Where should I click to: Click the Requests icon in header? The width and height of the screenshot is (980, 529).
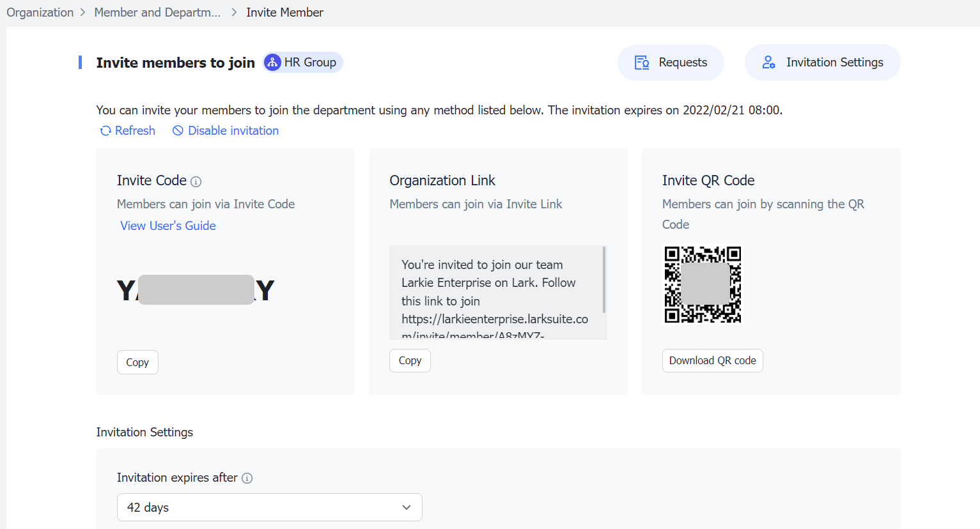(642, 63)
